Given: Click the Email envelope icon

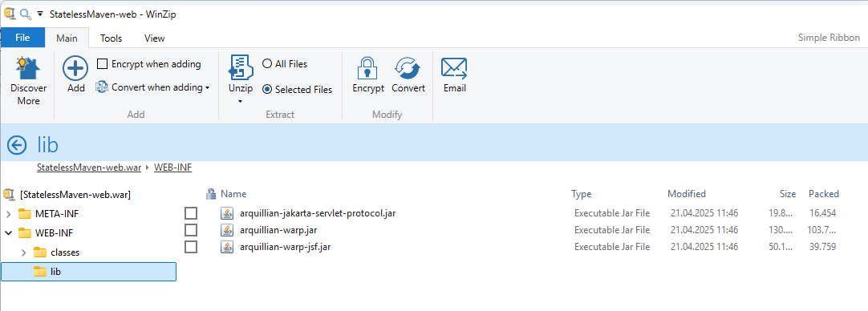Looking at the screenshot, I should pyautogui.click(x=454, y=69).
